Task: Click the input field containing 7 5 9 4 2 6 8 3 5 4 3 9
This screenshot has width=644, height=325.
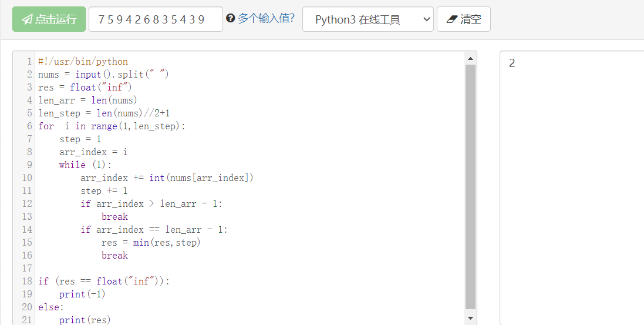Action: click(156, 19)
